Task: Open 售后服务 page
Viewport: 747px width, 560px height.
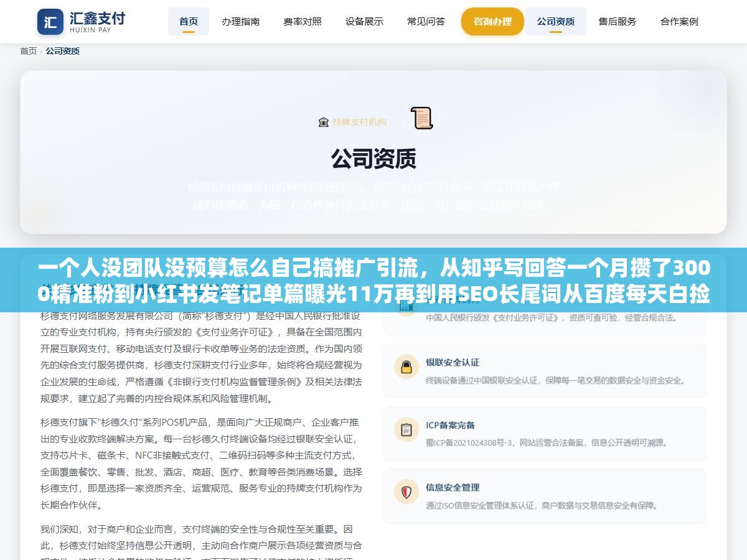Action: click(618, 21)
